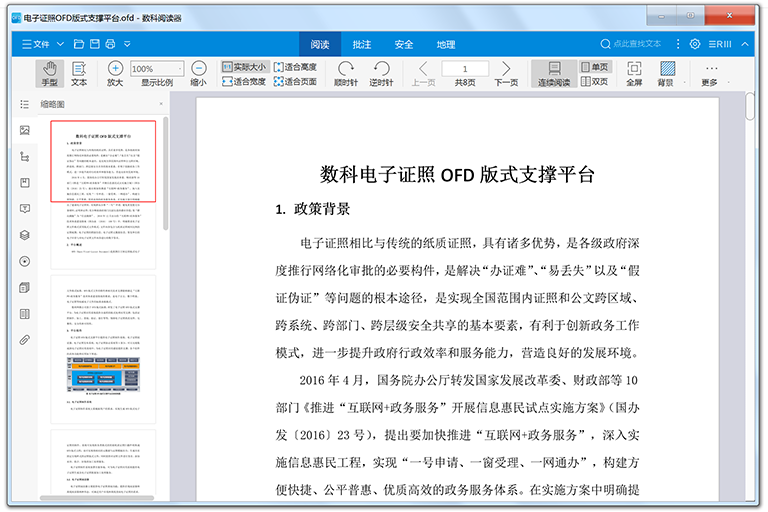Switch to the 批注 annotation tab
The width and height of the screenshot is (768, 512).
click(362, 44)
